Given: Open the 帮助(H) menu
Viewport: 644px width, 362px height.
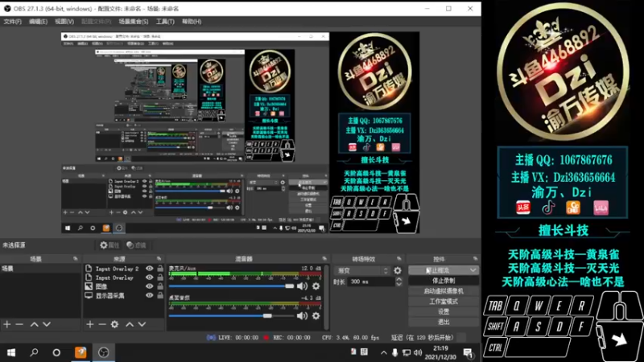Looking at the screenshot, I should coord(192,22).
